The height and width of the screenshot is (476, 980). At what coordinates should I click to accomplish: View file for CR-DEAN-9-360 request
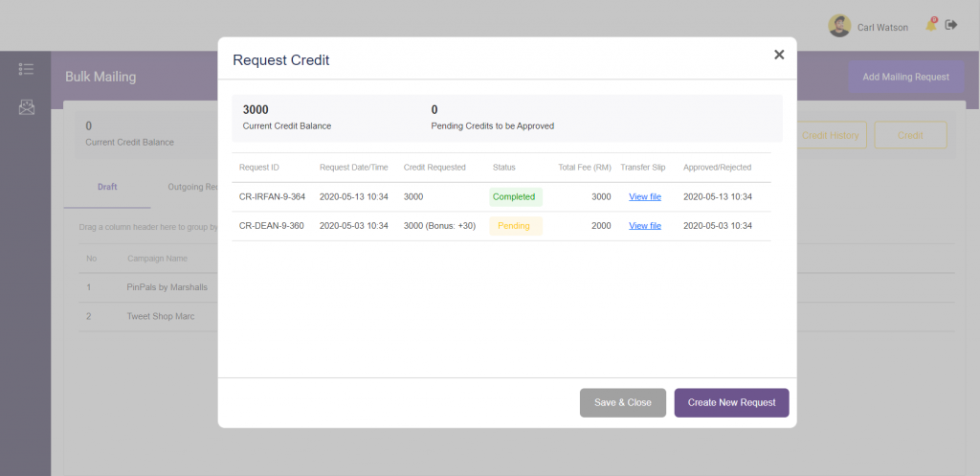(x=644, y=226)
